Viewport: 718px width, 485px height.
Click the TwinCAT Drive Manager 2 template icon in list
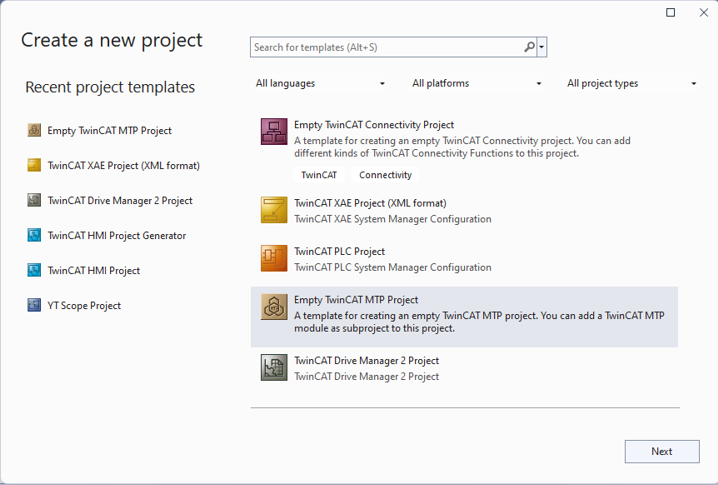pos(274,367)
